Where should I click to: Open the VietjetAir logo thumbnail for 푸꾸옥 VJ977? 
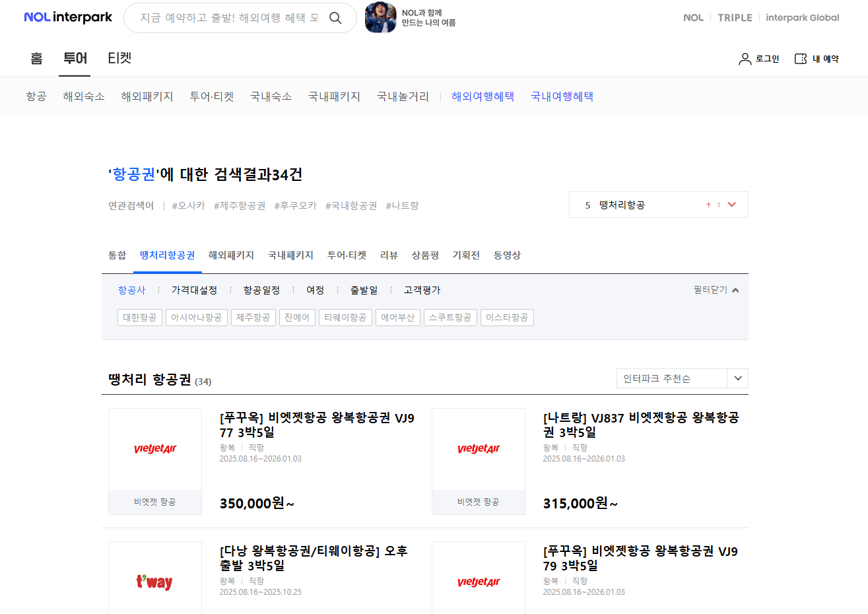[x=155, y=450]
